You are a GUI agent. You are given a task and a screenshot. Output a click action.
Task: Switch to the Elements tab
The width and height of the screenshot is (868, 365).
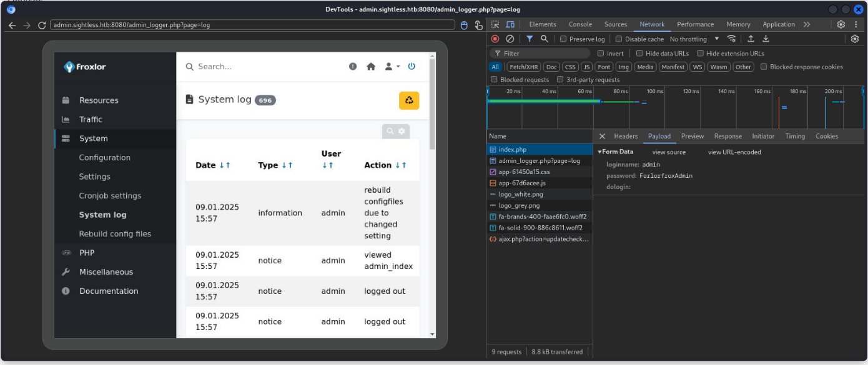coord(543,24)
